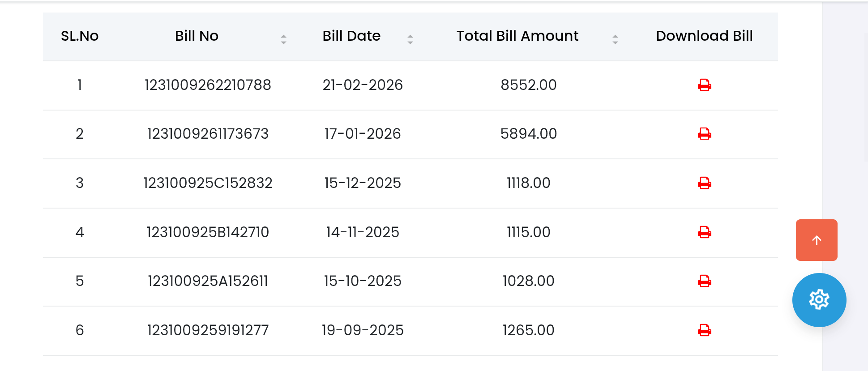Click the orange scroll-to-top arrow button
This screenshot has height=371, width=868.
816,240
